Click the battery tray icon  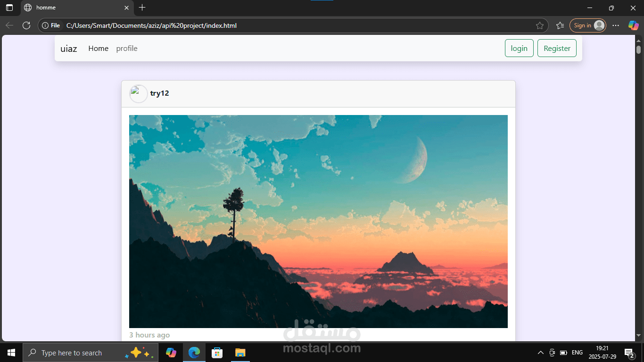[x=563, y=353]
